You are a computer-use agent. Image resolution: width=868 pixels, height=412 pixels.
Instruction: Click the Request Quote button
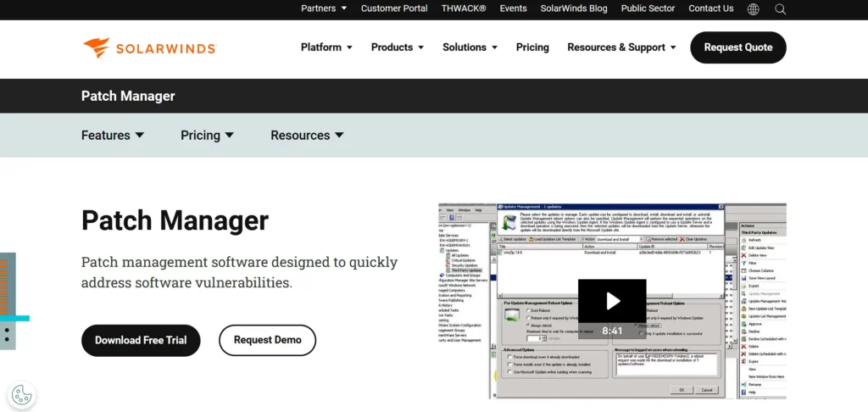pos(738,47)
